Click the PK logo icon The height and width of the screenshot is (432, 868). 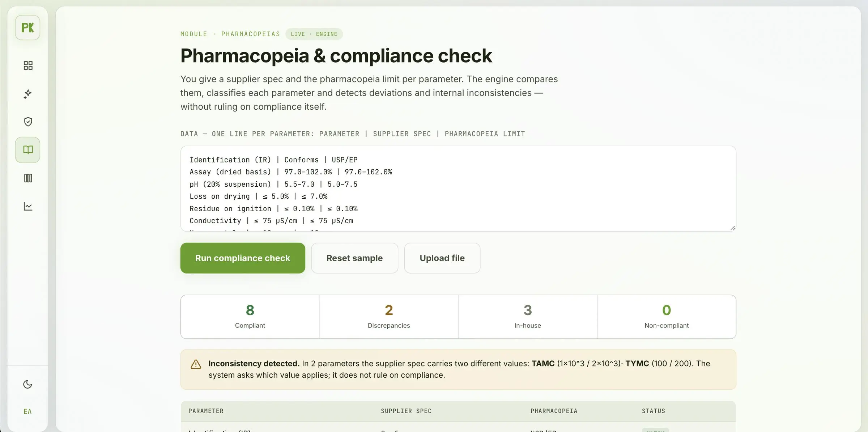(x=27, y=27)
